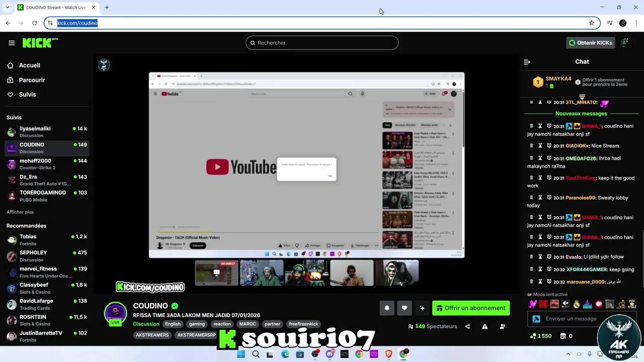Open the tab search dropdown arrow

pyautogui.click(x=7, y=8)
